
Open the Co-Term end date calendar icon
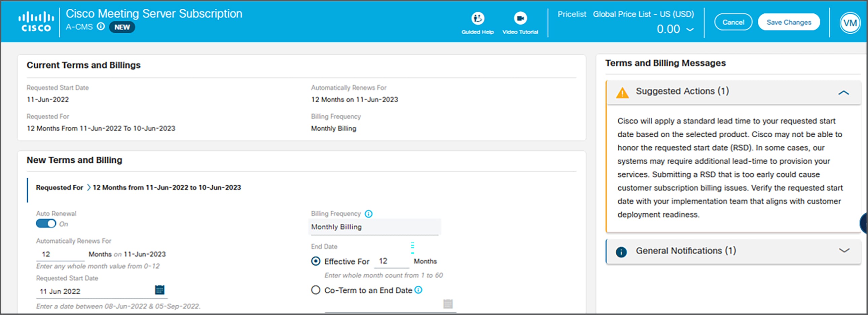click(448, 304)
